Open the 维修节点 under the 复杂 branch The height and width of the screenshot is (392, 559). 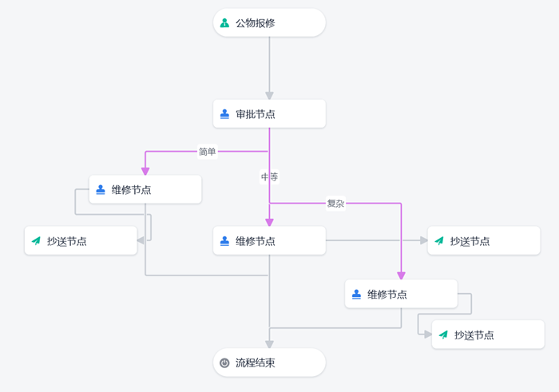(x=401, y=295)
